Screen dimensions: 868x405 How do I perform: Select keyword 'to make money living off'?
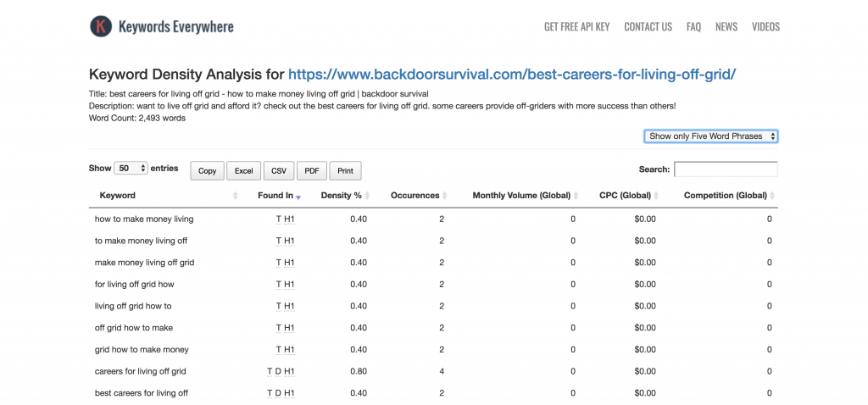(x=142, y=241)
